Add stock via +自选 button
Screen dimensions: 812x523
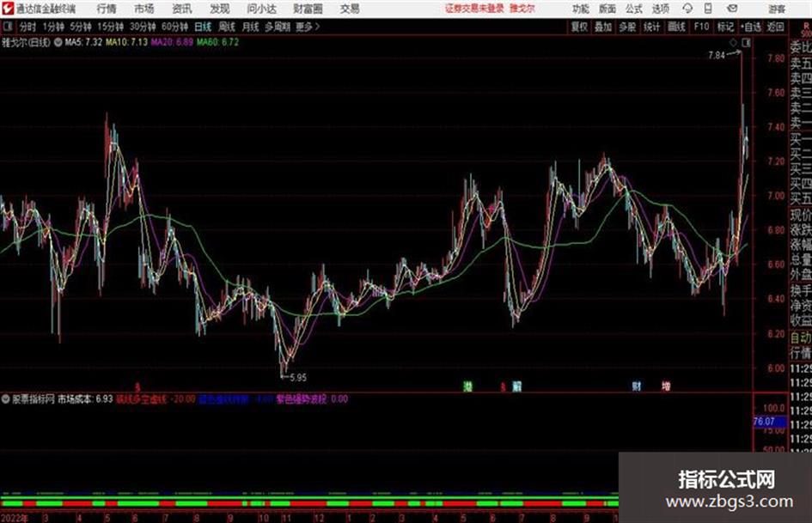click(750, 27)
